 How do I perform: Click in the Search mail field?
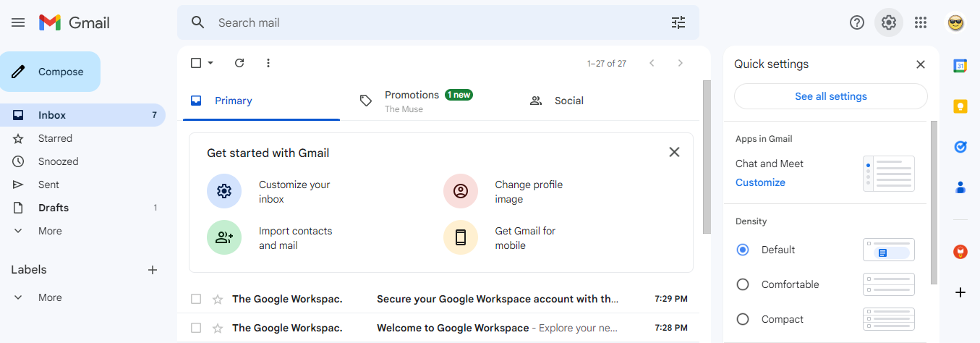pyautogui.click(x=438, y=22)
